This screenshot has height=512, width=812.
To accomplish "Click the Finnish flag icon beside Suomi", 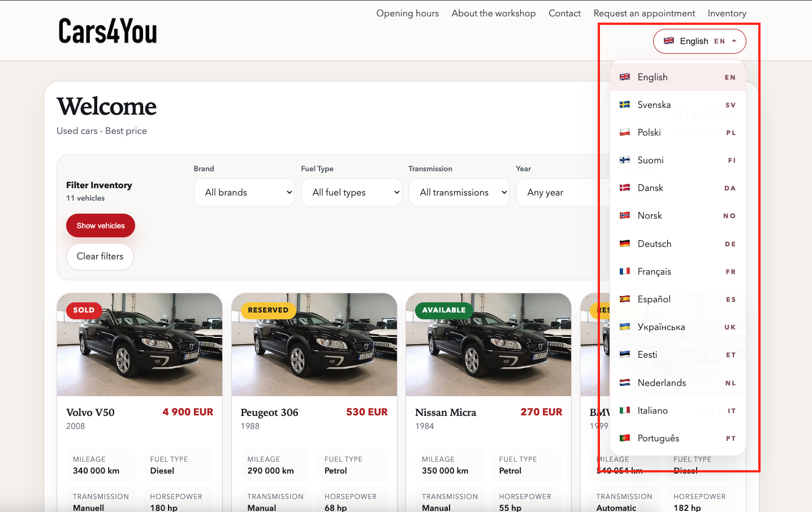I will pyautogui.click(x=625, y=160).
